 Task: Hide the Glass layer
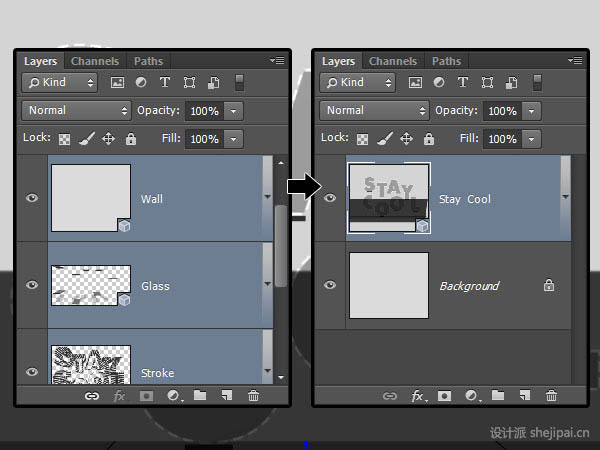pos(32,285)
